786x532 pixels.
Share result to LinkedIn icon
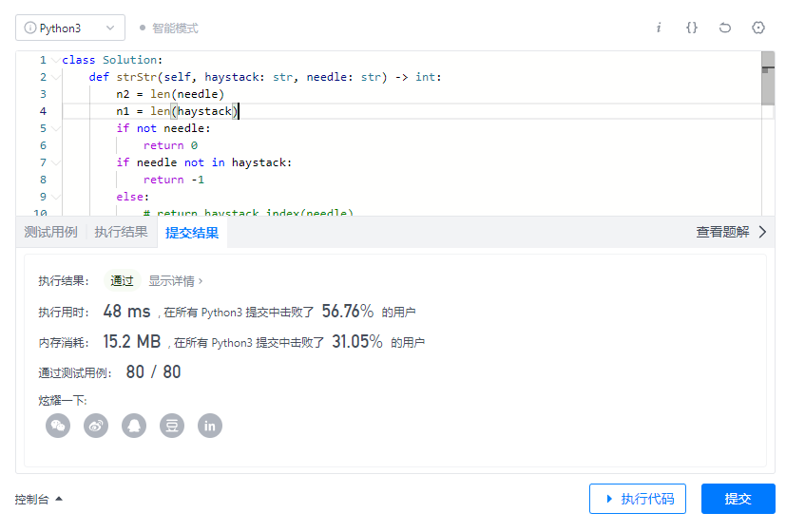click(210, 426)
